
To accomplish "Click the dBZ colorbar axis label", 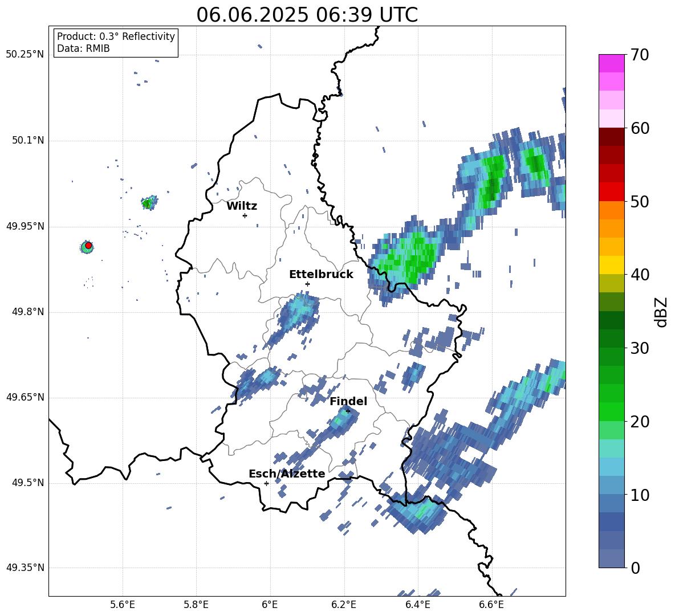I will 661,312.
